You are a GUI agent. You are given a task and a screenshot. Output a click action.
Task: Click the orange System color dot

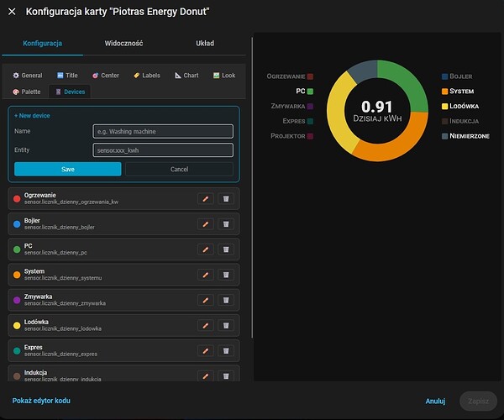[x=17, y=275]
